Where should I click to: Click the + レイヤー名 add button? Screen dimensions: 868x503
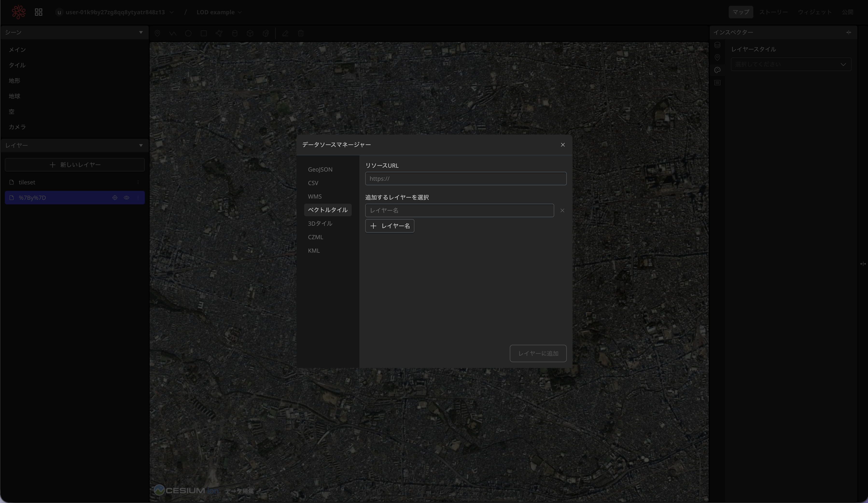coord(390,226)
